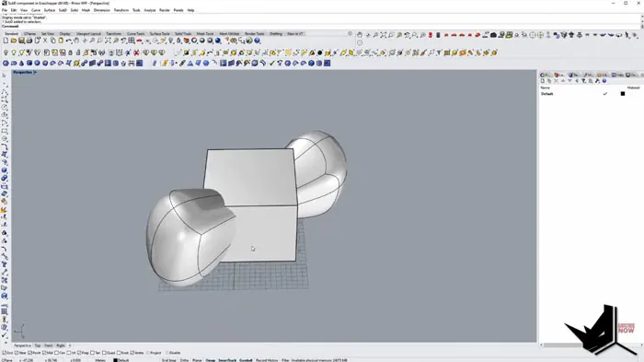
Task: Switch to the Surface Tools toolbar tab
Action: pyautogui.click(x=159, y=34)
